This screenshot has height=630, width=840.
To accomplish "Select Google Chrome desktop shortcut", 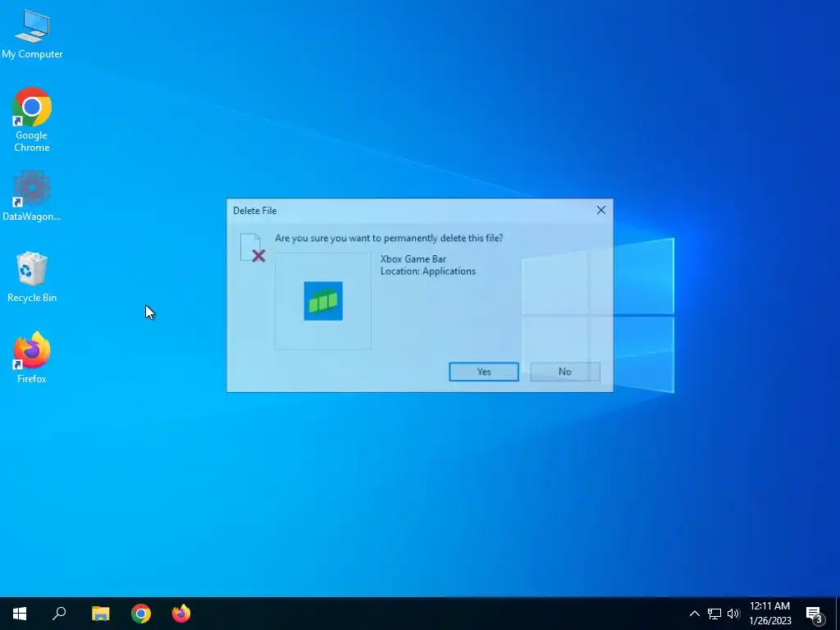I will click(32, 120).
